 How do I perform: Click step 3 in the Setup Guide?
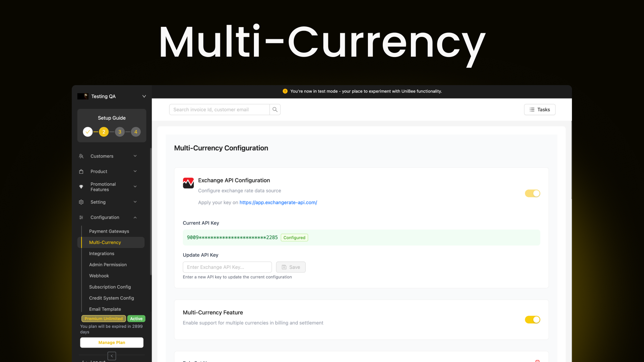click(x=120, y=132)
